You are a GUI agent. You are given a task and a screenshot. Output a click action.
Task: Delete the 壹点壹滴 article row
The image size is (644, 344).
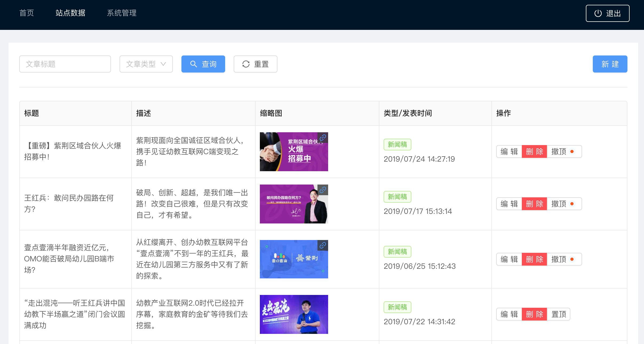point(534,259)
